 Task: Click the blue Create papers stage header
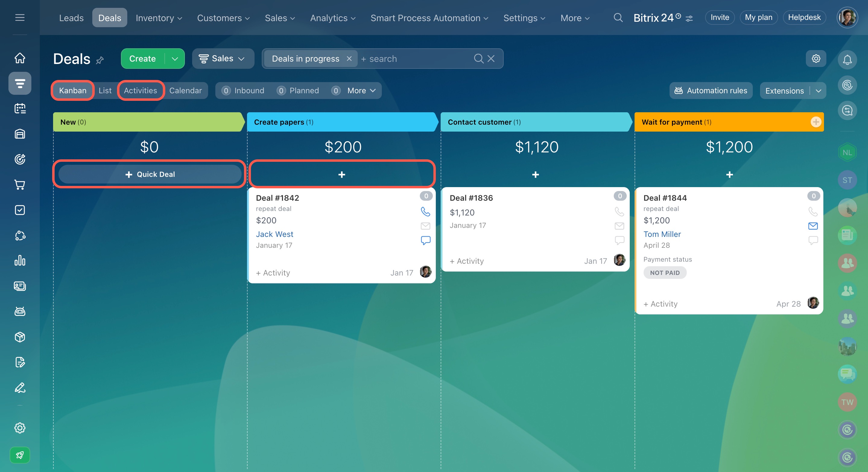click(342, 122)
